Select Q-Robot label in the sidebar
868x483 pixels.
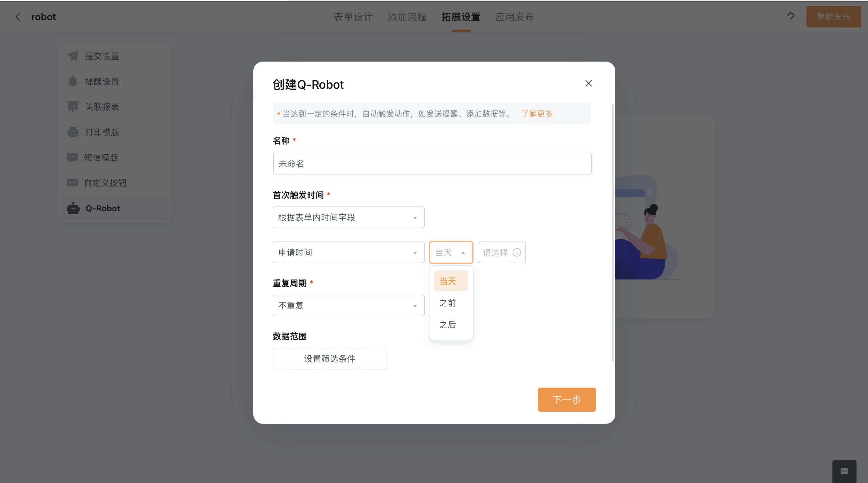[x=103, y=208]
